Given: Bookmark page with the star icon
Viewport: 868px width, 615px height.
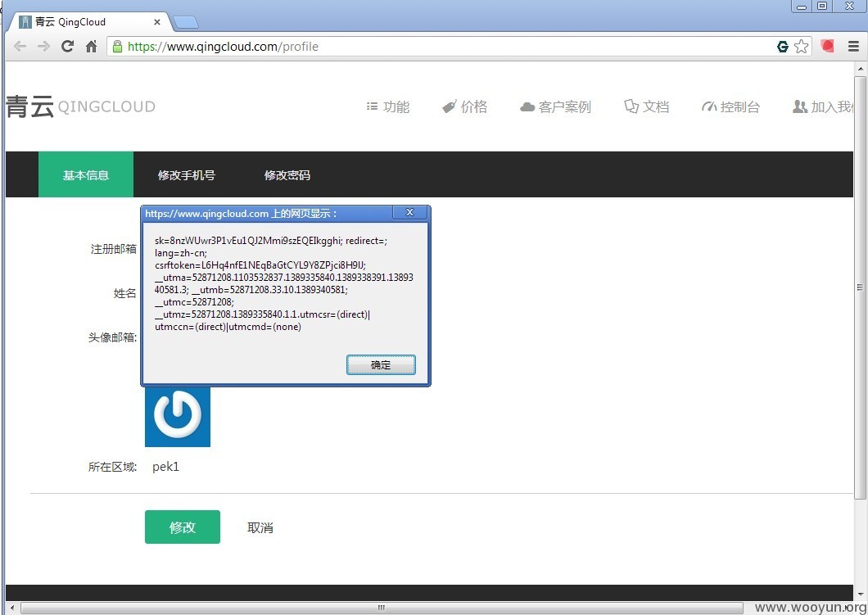Looking at the screenshot, I should tap(801, 47).
